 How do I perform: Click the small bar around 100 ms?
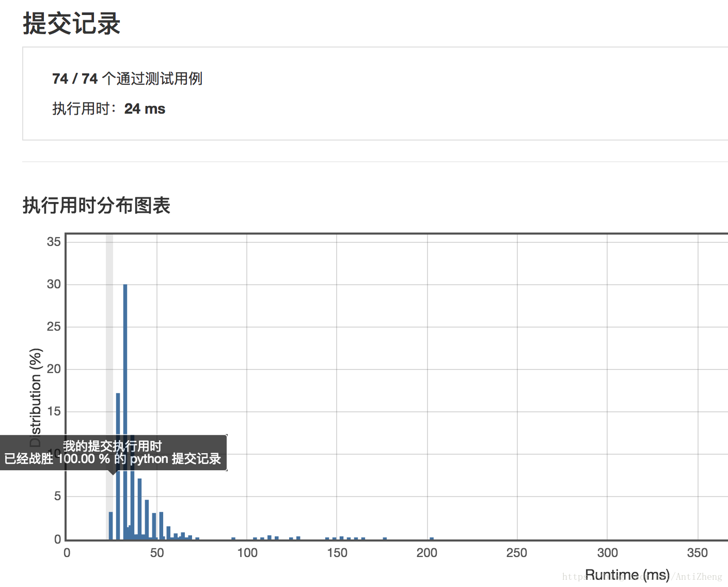(x=256, y=538)
